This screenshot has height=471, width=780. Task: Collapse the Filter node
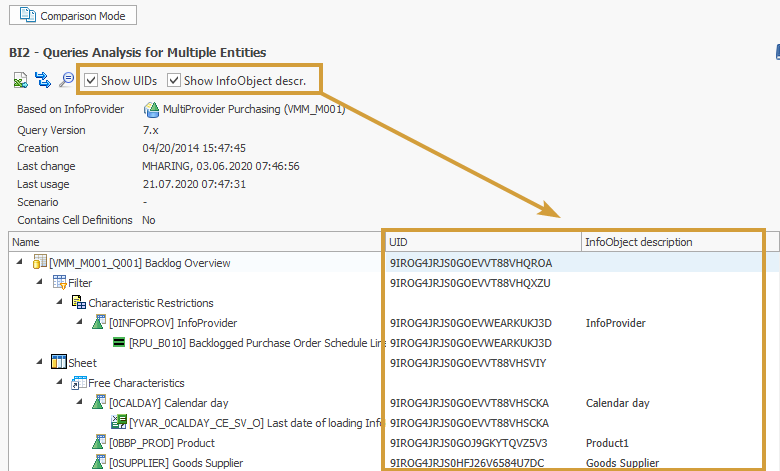point(40,283)
